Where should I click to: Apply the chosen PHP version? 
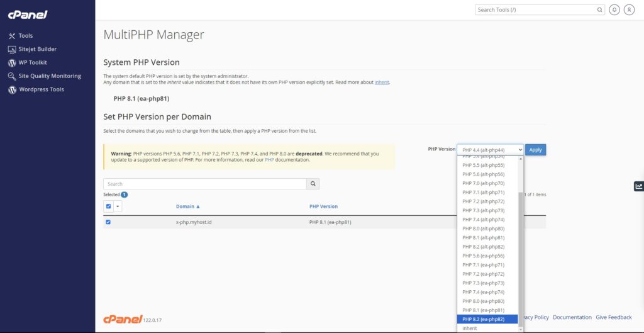pyautogui.click(x=535, y=150)
